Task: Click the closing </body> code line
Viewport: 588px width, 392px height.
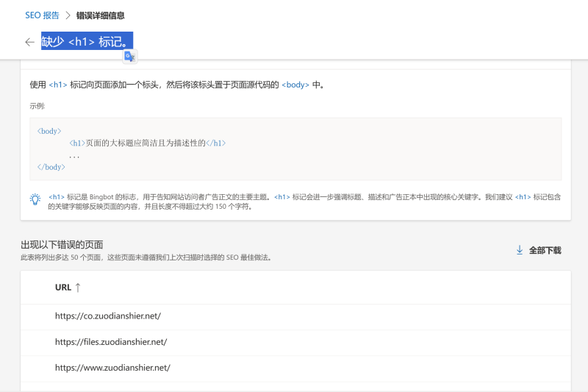Action: 51,167
